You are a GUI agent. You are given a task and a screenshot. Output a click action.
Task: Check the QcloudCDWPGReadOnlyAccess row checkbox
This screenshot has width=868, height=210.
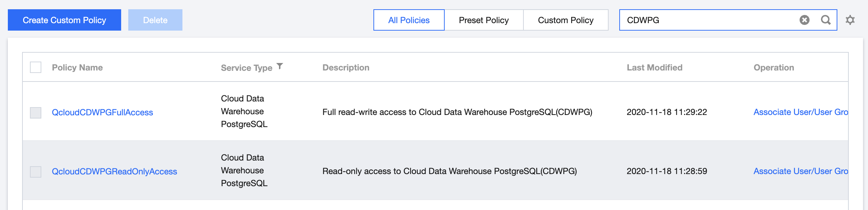coord(36,172)
